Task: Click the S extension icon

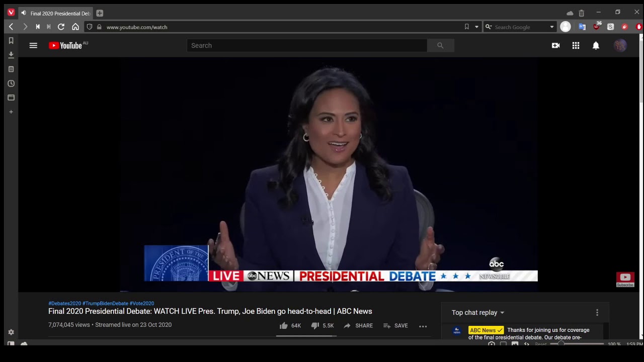Action: tap(610, 27)
